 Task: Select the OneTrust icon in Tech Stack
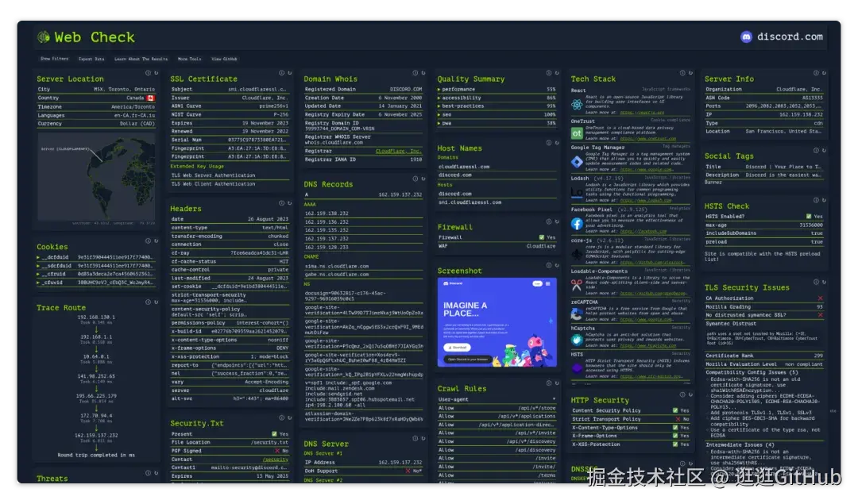click(578, 132)
